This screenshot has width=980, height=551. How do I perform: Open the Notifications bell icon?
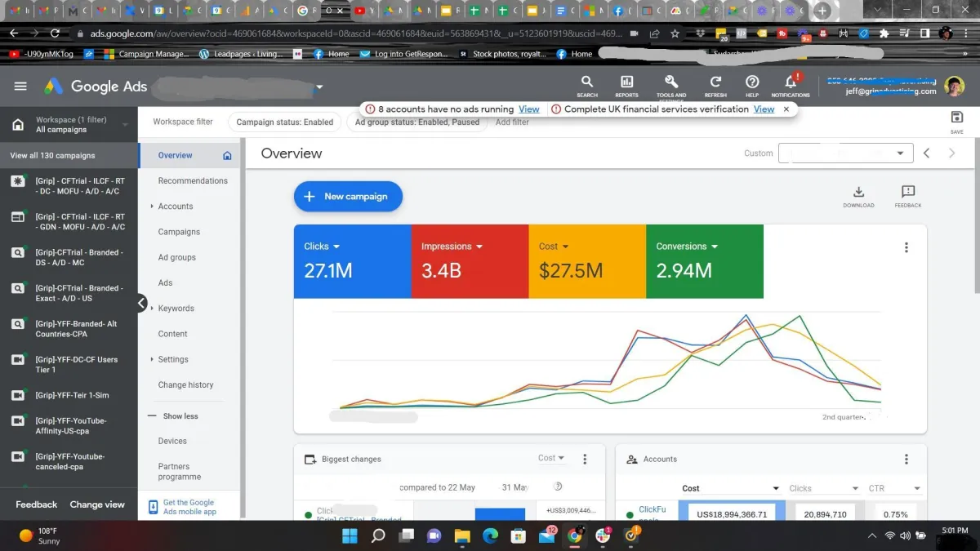coord(791,82)
